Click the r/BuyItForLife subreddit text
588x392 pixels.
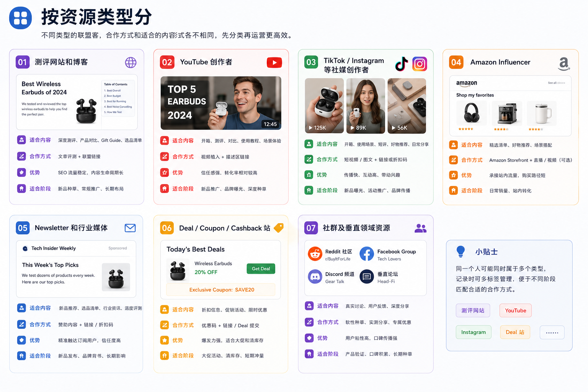click(338, 259)
